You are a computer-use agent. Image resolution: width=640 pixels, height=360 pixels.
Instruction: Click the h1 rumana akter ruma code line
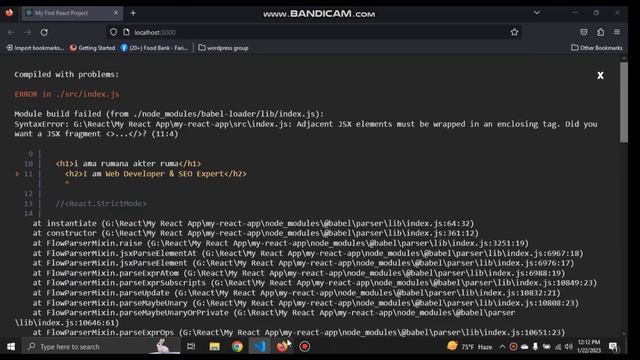128,164
